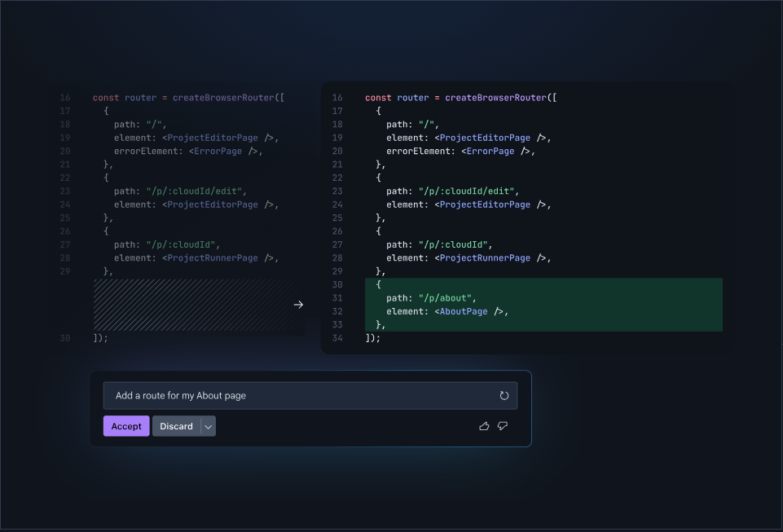Click line number 30 in the right pane
The height and width of the screenshot is (532, 783).
click(337, 284)
